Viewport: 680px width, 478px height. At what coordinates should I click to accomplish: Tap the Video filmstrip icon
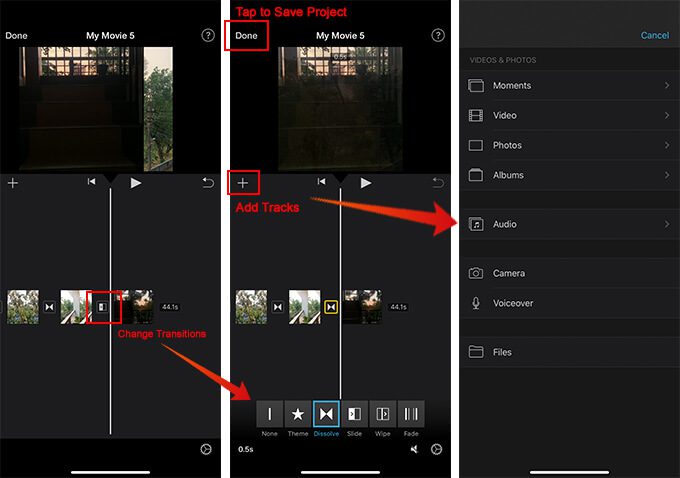click(x=476, y=115)
